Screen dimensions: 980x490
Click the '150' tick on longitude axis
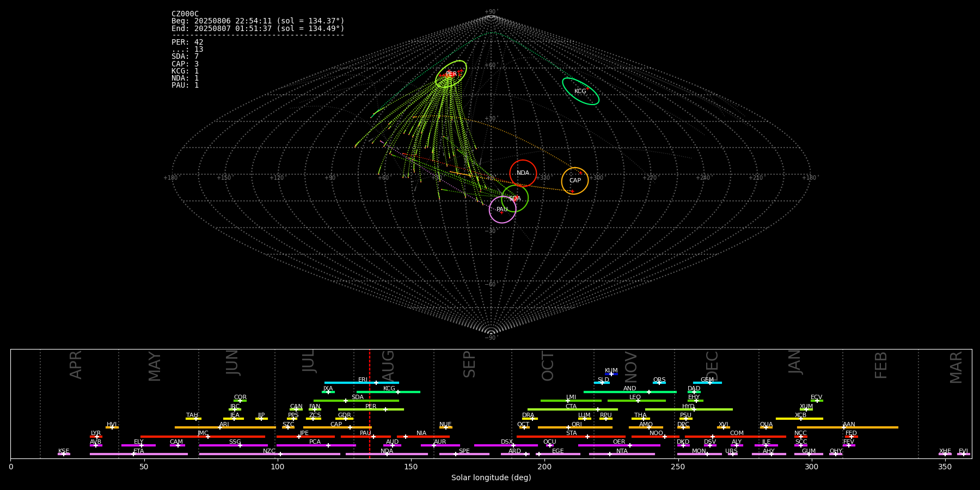[x=411, y=467]
